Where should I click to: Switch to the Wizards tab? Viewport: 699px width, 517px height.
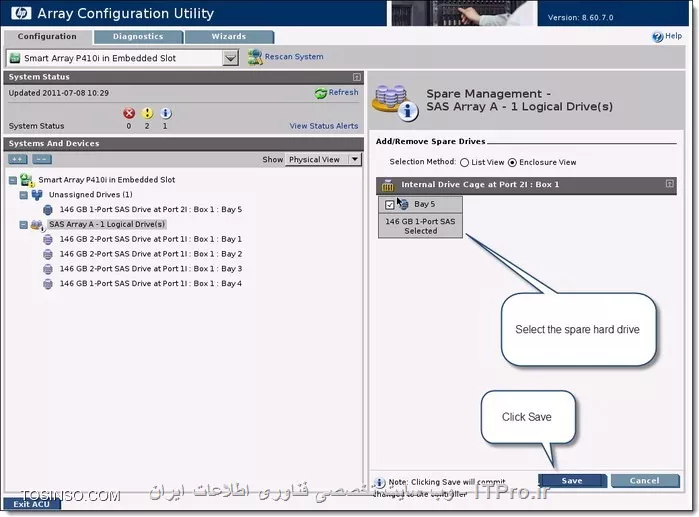click(229, 37)
